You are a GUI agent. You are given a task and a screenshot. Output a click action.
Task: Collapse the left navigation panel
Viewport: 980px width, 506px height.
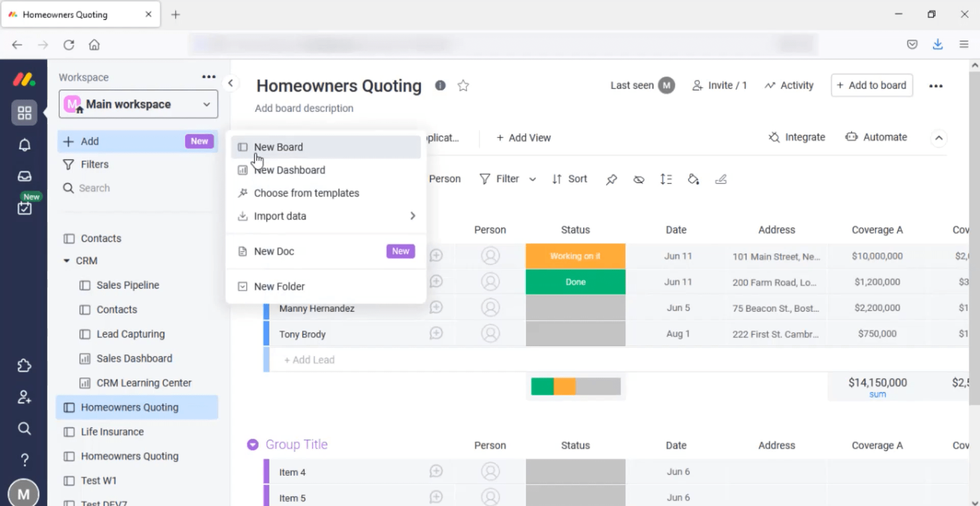point(231,83)
